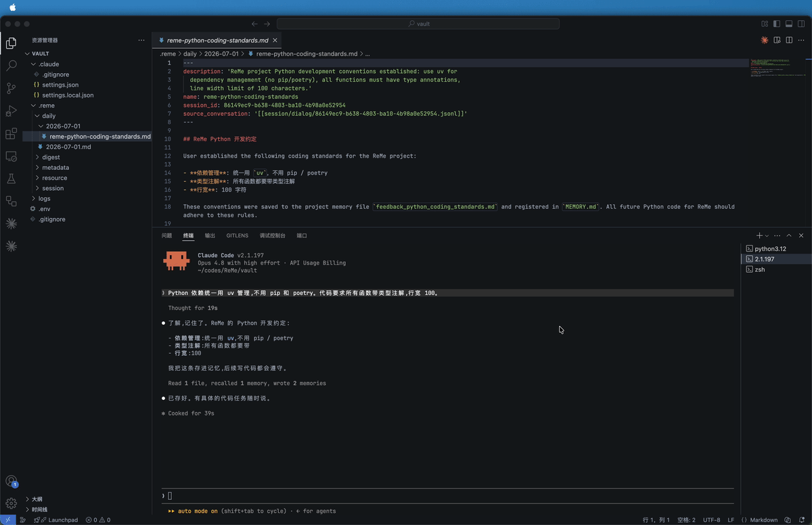Open the Search view icon
Screen dimensions: 812x525
[11, 66]
